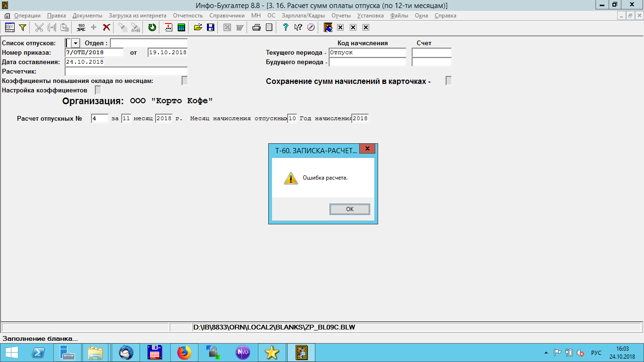The width and height of the screenshot is (644, 362).
Task: Click the paste clipboard toolbar icon
Action: pos(65,27)
